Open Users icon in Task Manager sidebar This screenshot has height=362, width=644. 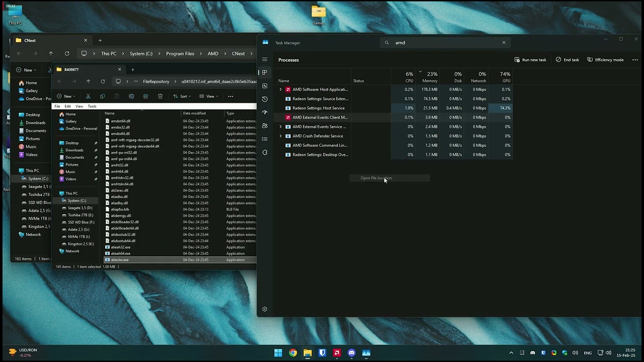[265, 126]
